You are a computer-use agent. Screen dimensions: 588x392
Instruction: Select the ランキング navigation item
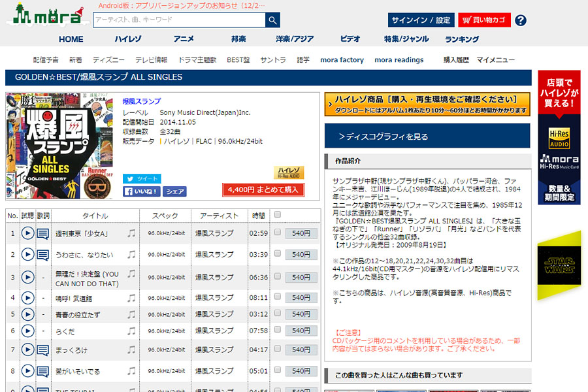coord(462,39)
